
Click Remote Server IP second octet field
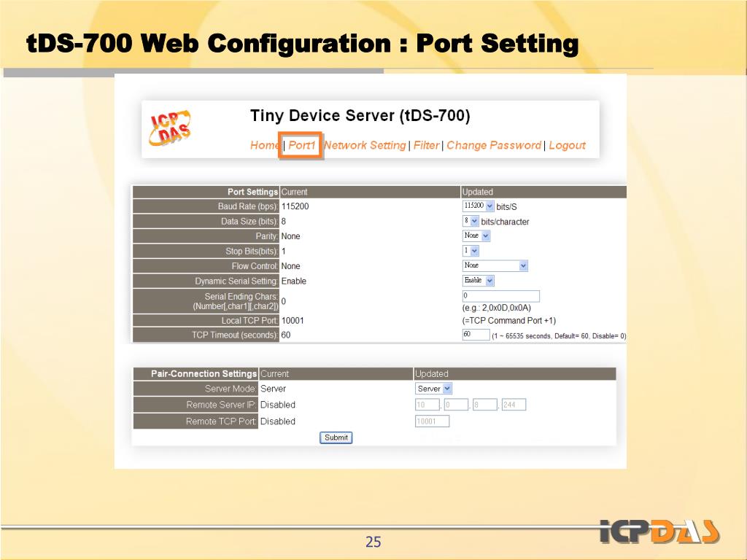tap(456, 405)
